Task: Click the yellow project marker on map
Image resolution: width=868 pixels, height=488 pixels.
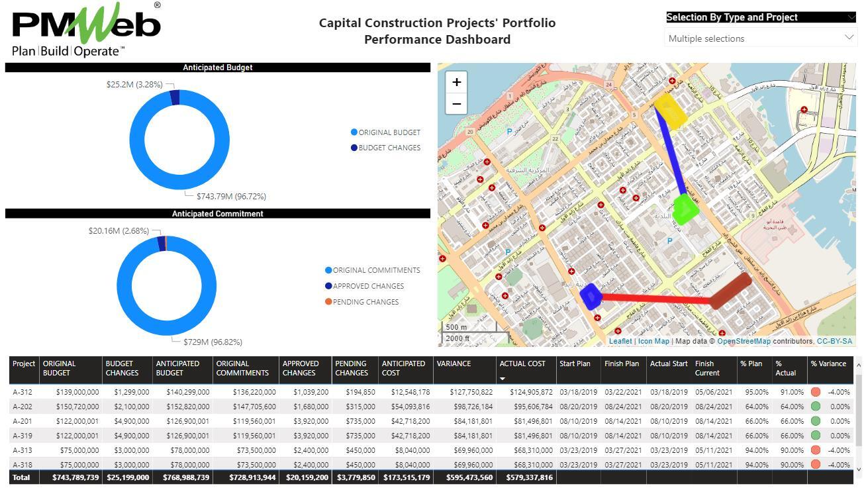Action: point(670,111)
